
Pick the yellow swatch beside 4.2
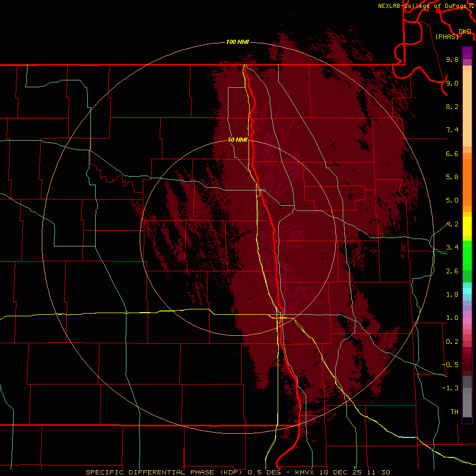pyautogui.click(x=467, y=226)
